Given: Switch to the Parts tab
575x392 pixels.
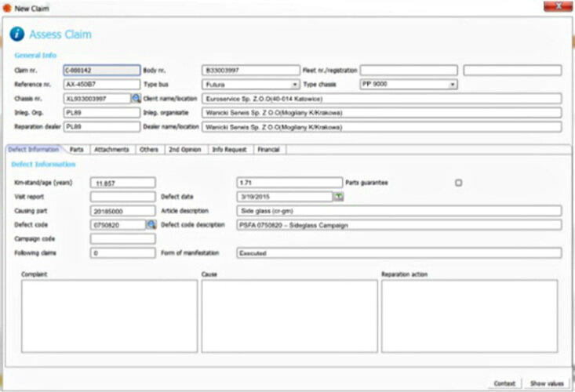Looking at the screenshot, I should coord(77,149).
